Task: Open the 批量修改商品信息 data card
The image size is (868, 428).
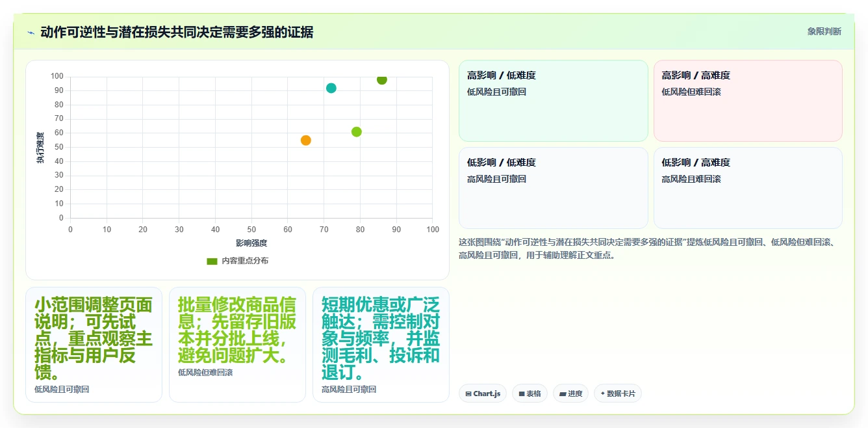Action: click(x=237, y=345)
